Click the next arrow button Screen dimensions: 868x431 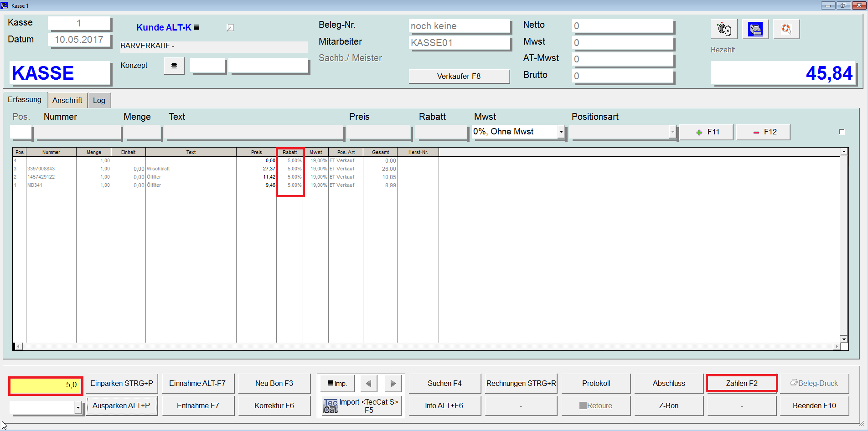(393, 384)
